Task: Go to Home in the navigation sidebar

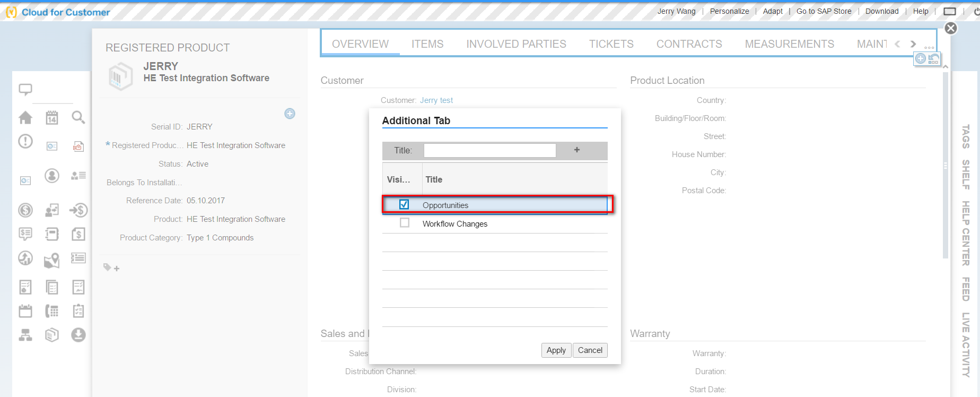Action: coord(25,117)
